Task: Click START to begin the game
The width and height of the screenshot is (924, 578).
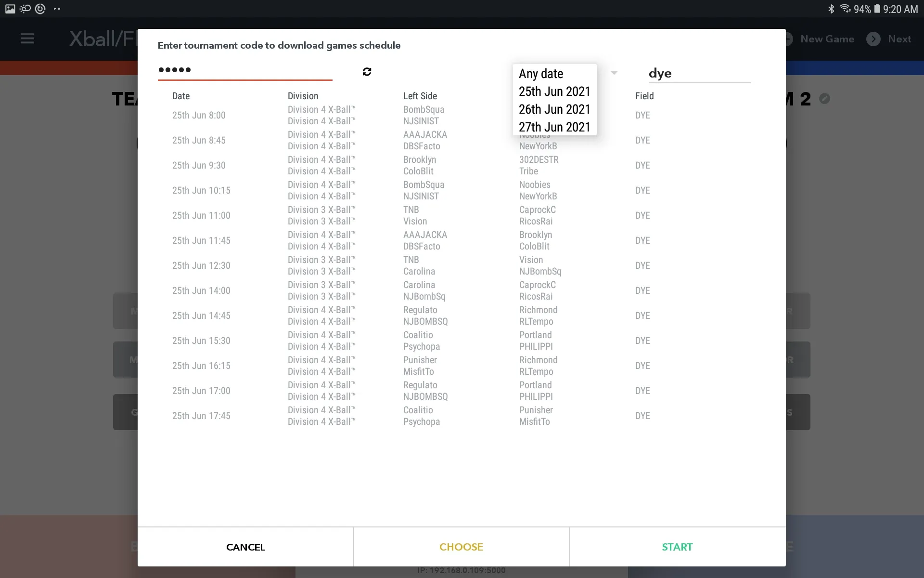Action: pyautogui.click(x=677, y=546)
